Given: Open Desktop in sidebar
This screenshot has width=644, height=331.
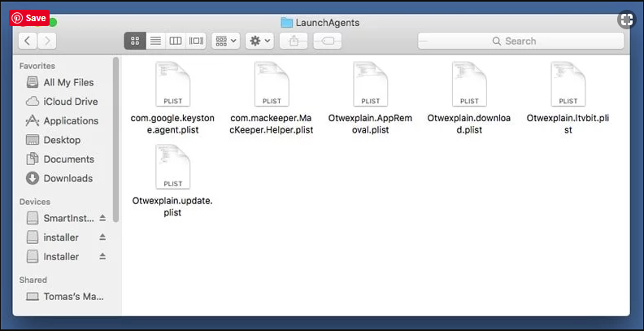Looking at the screenshot, I should [x=53, y=140].
